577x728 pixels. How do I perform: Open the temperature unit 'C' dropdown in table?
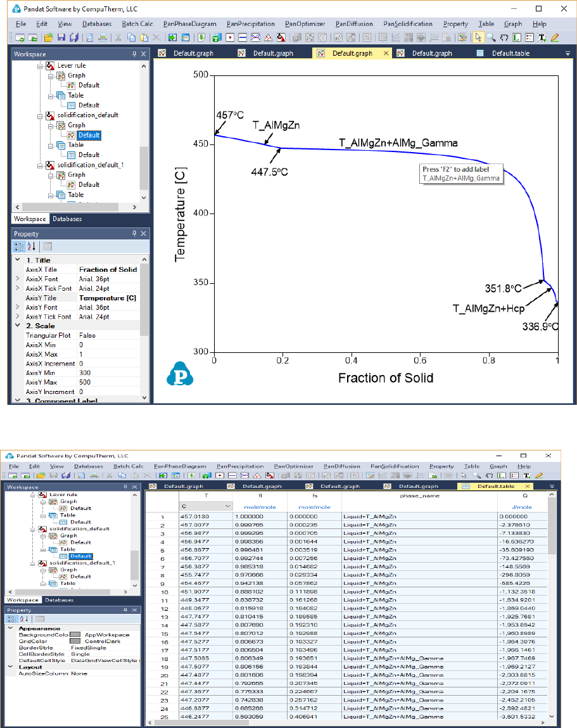click(x=228, y=506)
